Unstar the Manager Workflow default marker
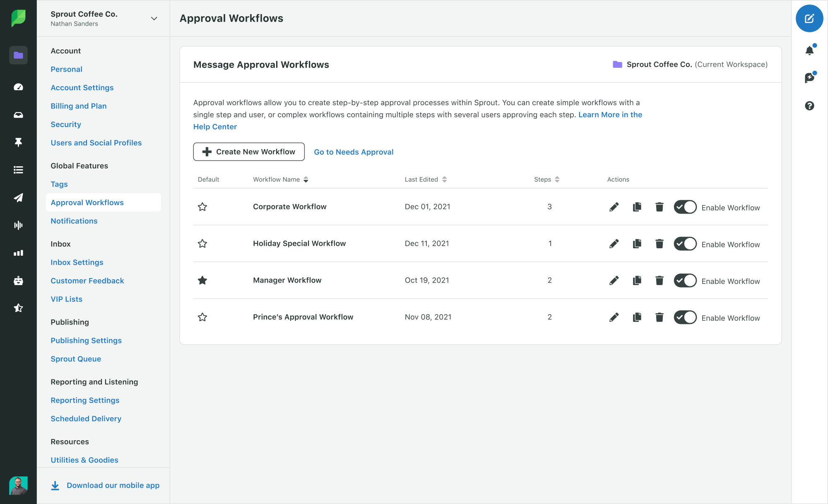The height and width of the screenshot is (504, 828). pos(202,281)
